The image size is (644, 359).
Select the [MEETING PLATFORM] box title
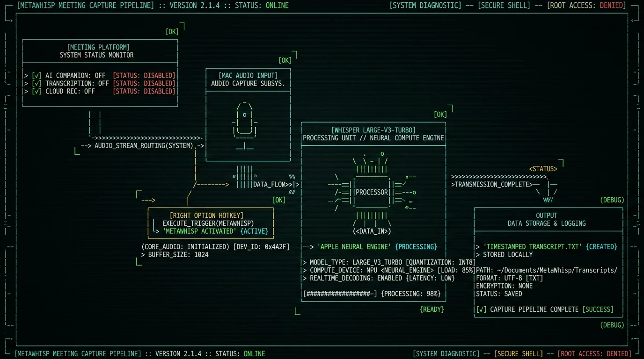pos(98,47)
